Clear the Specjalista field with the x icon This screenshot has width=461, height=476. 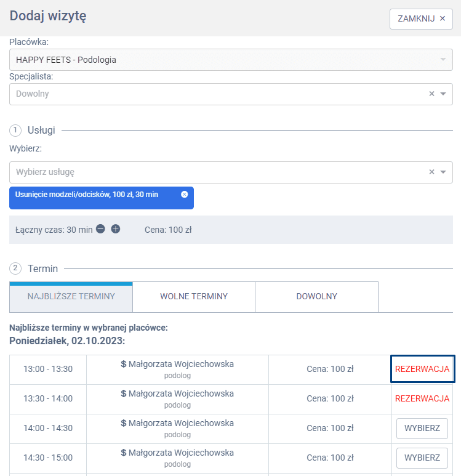(431, 94)
